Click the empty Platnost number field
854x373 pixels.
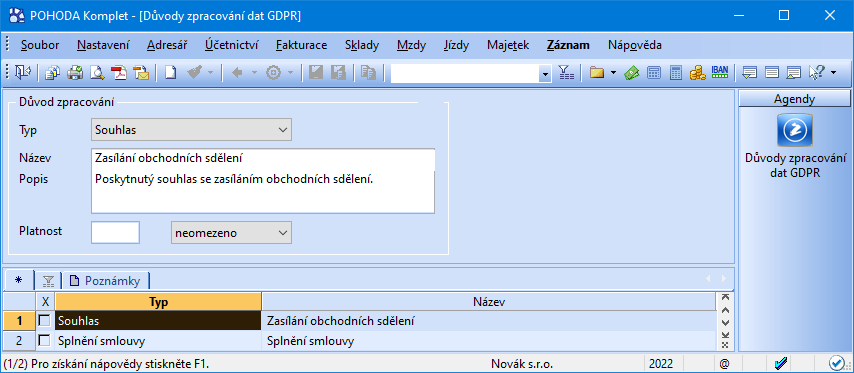click(x=115, y=233)
